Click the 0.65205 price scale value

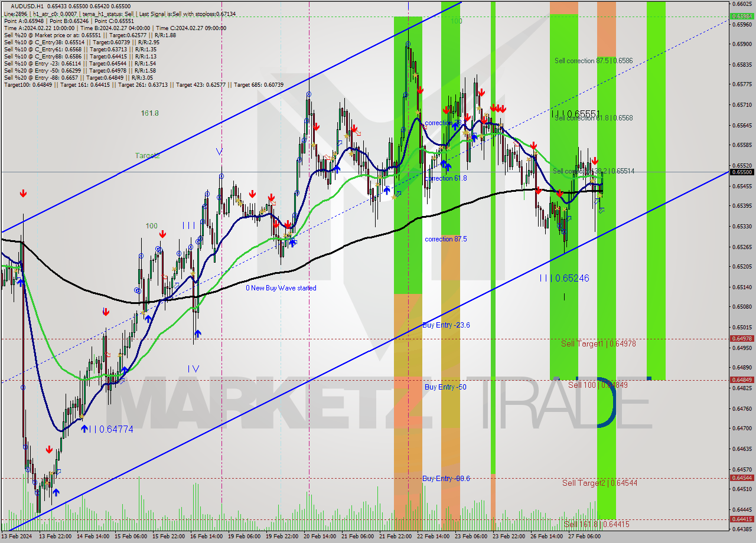[x=742, y=267]
